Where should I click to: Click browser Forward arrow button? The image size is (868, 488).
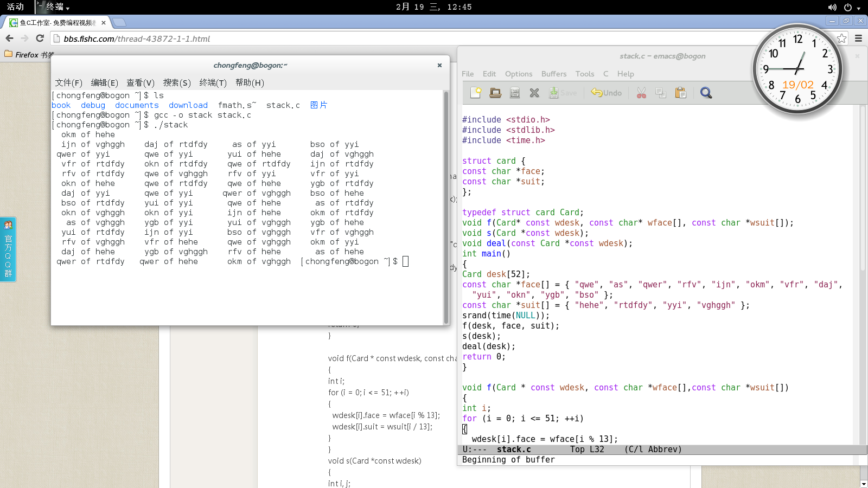[x=24, y=38]
